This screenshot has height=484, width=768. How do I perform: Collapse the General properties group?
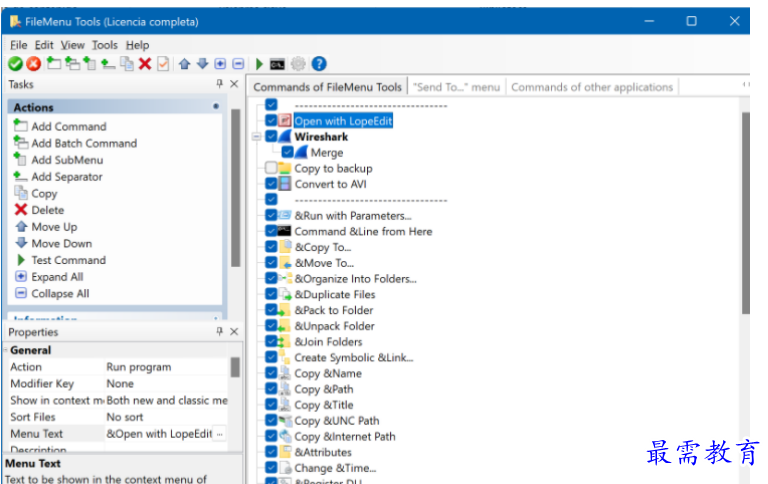point(6,350)
